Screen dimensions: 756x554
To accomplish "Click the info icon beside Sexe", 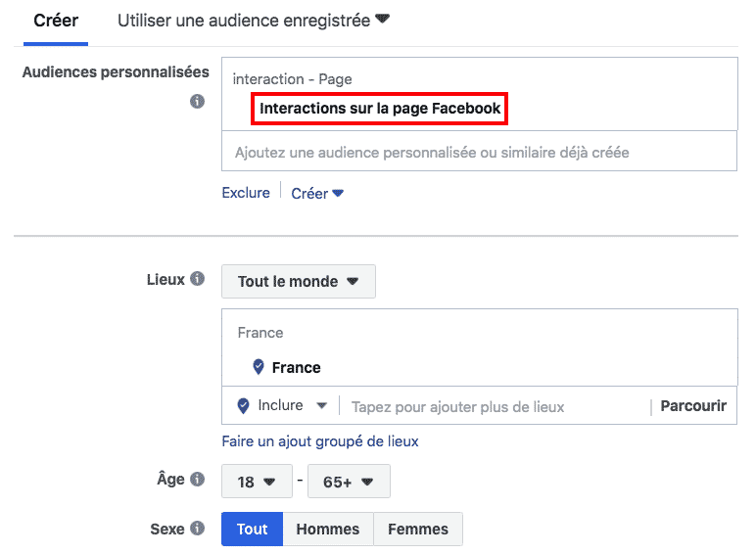I will tap(198, 529).
